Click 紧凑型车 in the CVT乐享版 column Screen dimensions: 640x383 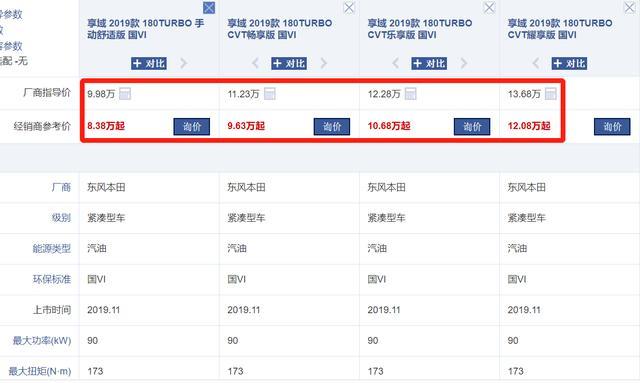pyautogui.click(x=387, y=218)
